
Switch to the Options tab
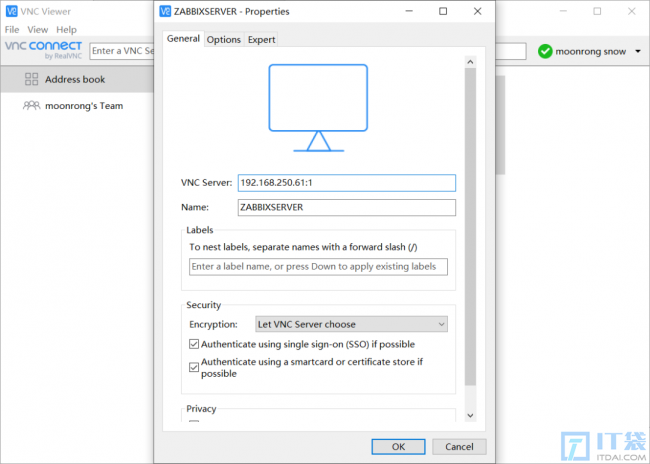[224, 39]
